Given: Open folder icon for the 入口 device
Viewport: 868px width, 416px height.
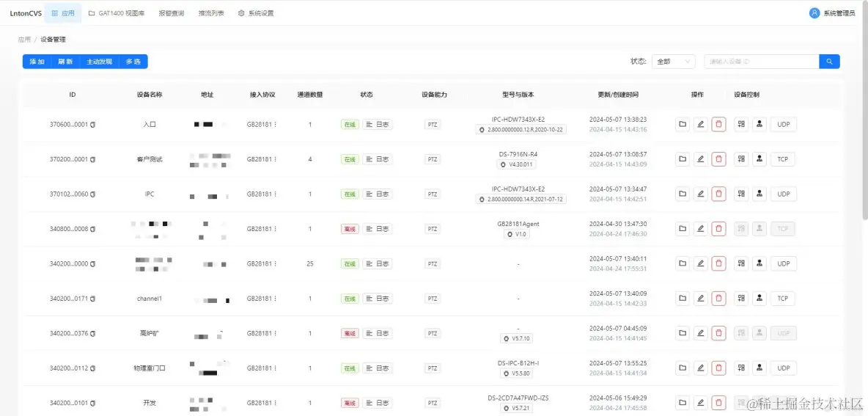Looking at the screenshot, I should pos(683,124).
